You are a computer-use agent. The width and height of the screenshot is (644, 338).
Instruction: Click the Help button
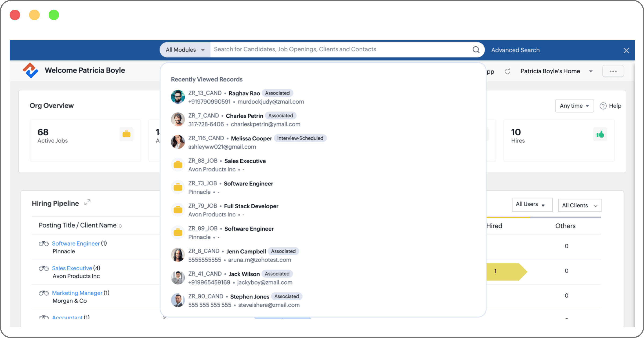coord(610,106)
